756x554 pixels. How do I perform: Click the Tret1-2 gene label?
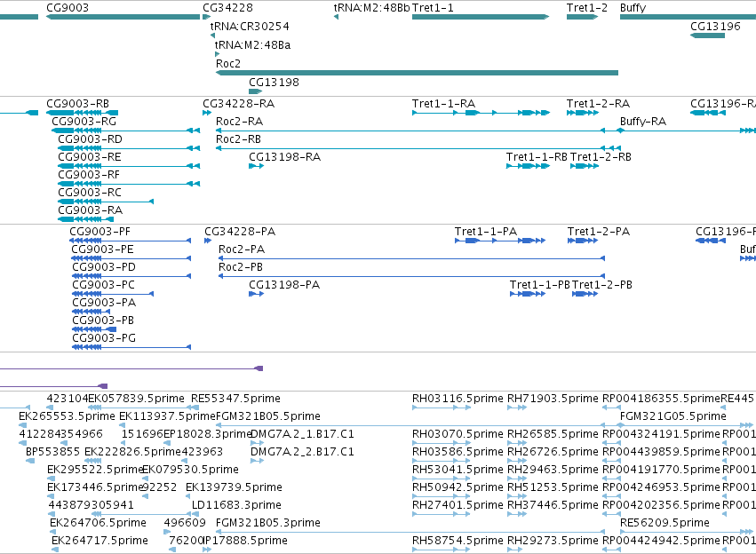(x=587, y=8)
